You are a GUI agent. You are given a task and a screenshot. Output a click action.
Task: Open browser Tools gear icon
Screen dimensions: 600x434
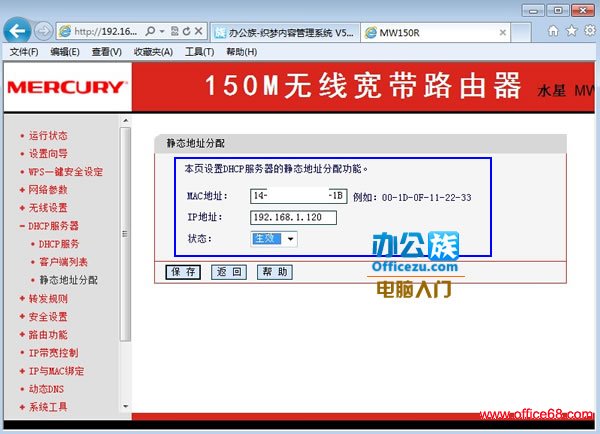click(x=590, y=31)
